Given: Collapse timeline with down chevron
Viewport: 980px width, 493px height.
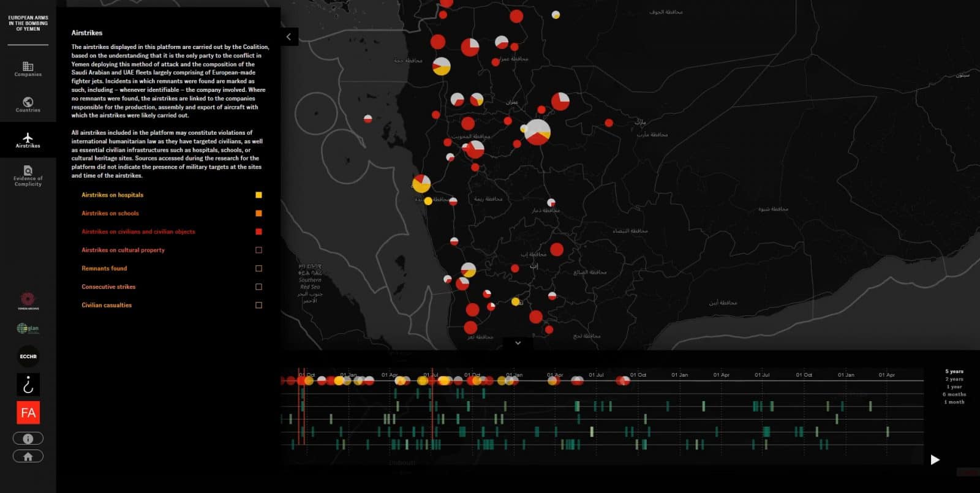Looking at the screenshot, I should click(x=518, y=343).
